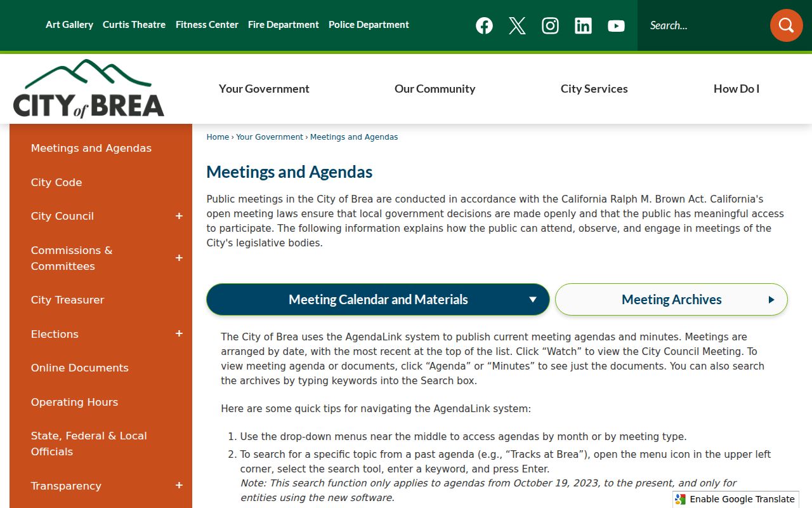Click the Home breadcrumb link
812x508 pixels.
[218, 137]
